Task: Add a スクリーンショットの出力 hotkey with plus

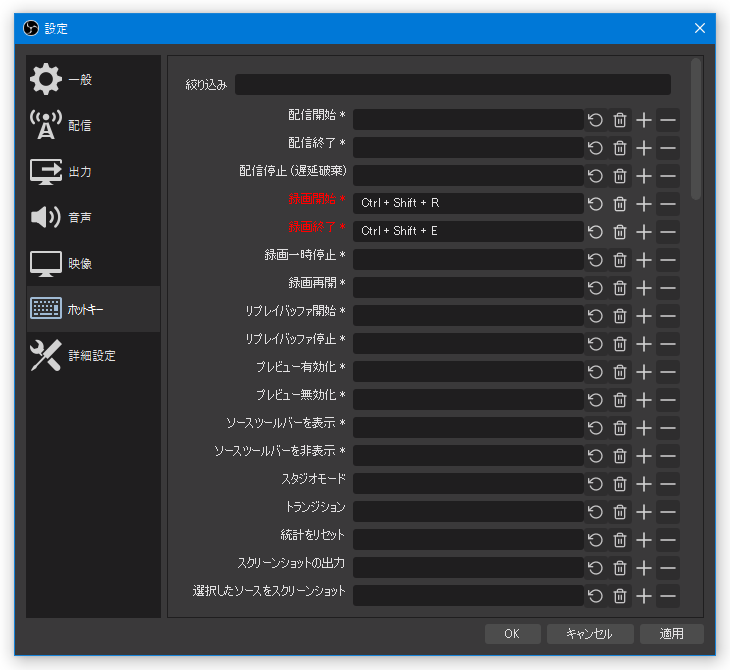Action: click(644, 568)
